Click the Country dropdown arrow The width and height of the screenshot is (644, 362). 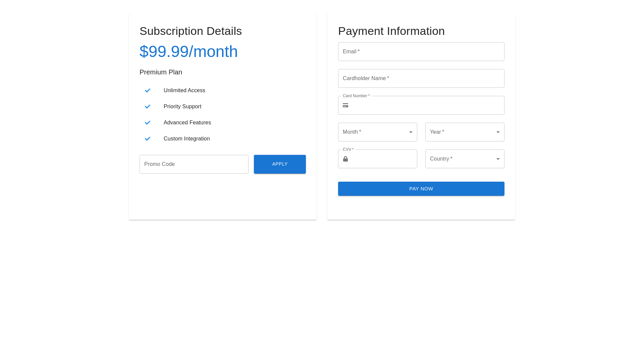tap(498, 159)
